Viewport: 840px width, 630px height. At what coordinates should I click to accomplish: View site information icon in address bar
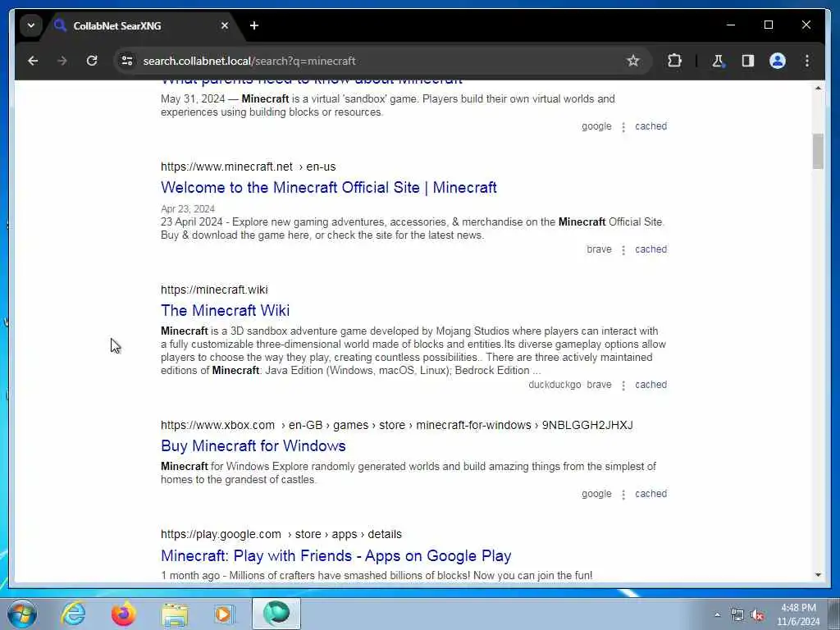127,61
